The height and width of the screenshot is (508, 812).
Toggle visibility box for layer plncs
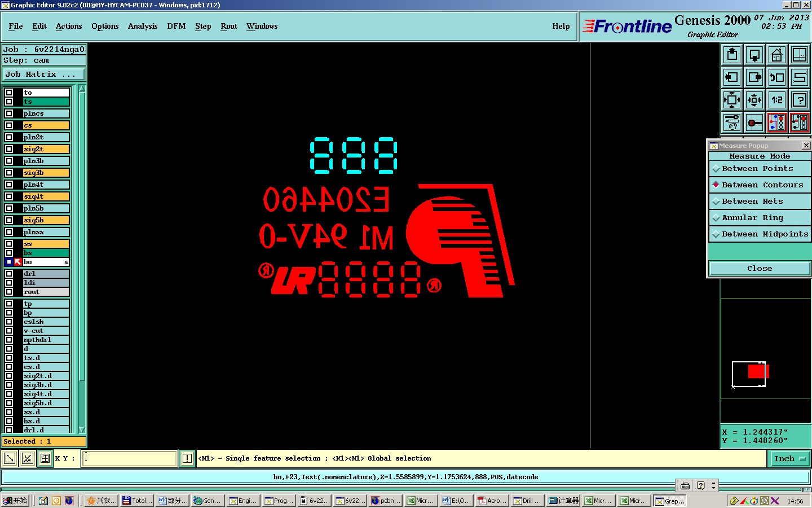click(x=9, y=113)
